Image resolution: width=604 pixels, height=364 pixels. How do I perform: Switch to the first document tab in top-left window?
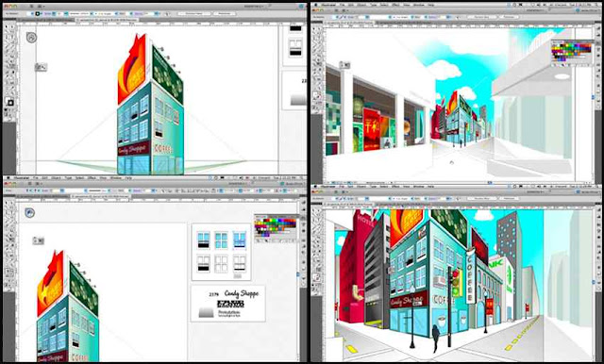[46, 20]
